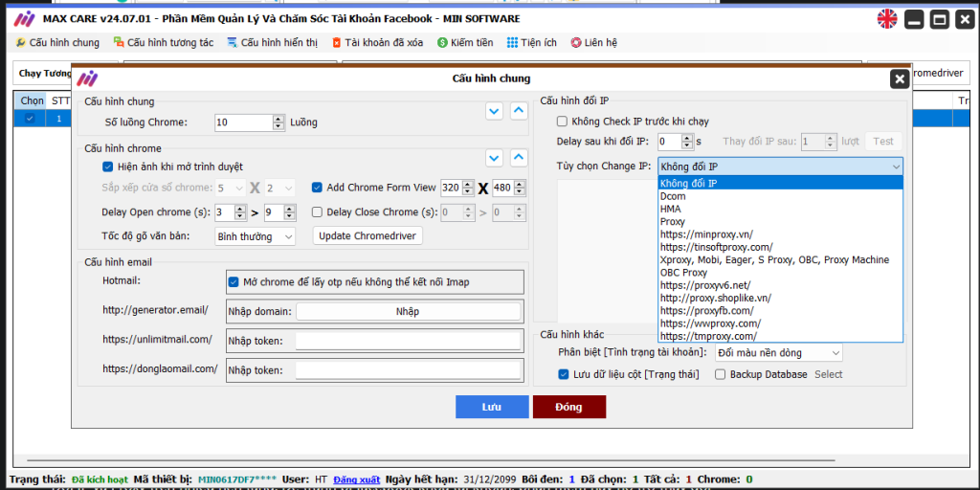The height and width of the screenshot is (490, 980).
Task: Open the disabled chrome window columns dropdown 5
Action: tap(231, 188)
